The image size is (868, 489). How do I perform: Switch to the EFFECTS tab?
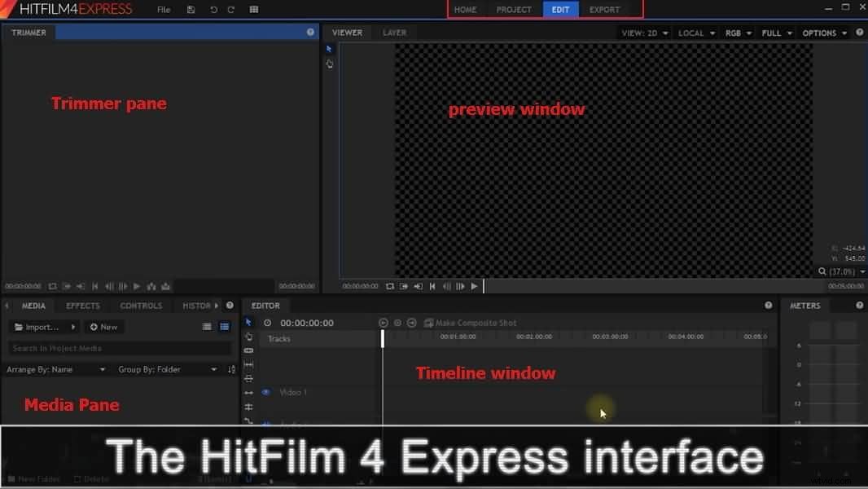(x=82, y=306)
